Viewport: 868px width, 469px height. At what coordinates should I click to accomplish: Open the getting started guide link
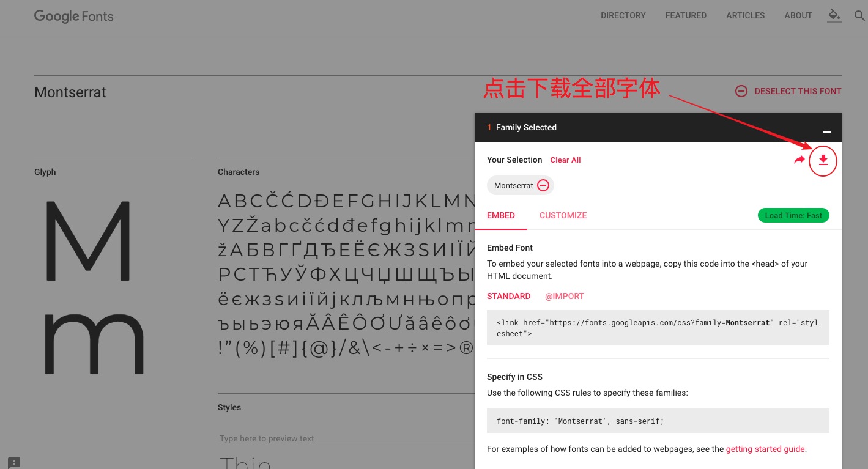765,449
